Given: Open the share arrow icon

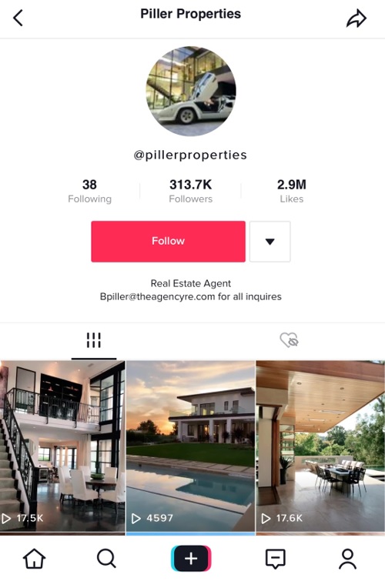Looking at the screenshot, I should (x=356, y=18).
